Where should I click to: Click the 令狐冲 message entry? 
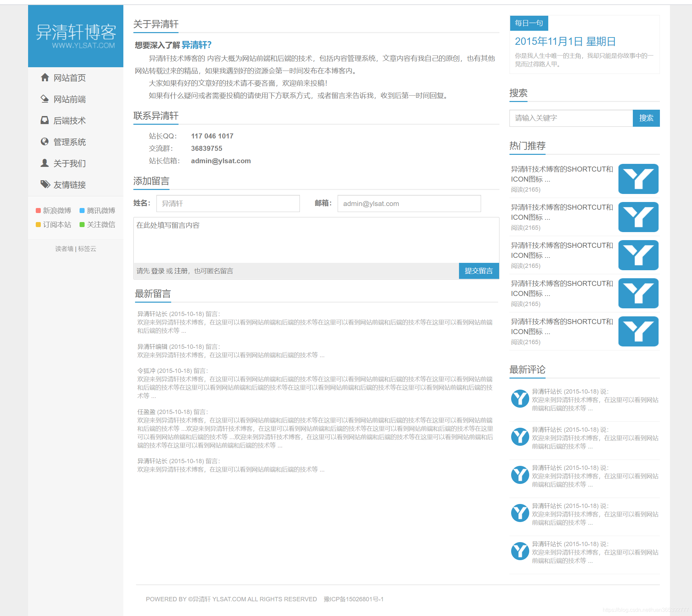315,383
